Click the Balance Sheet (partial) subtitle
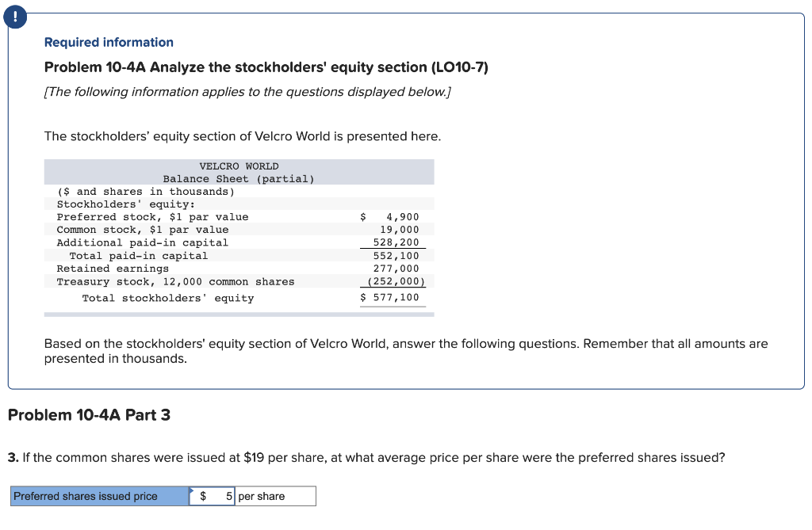 coord(238,178)
